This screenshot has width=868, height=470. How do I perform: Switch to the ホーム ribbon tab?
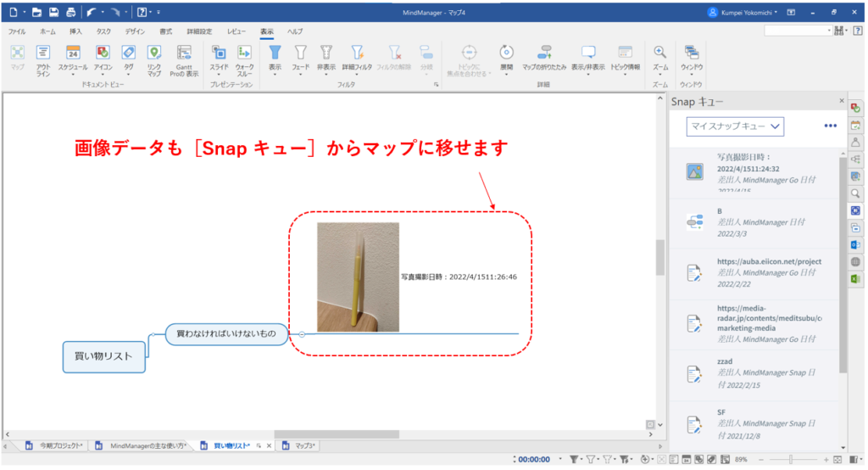[x=47, y=31]
